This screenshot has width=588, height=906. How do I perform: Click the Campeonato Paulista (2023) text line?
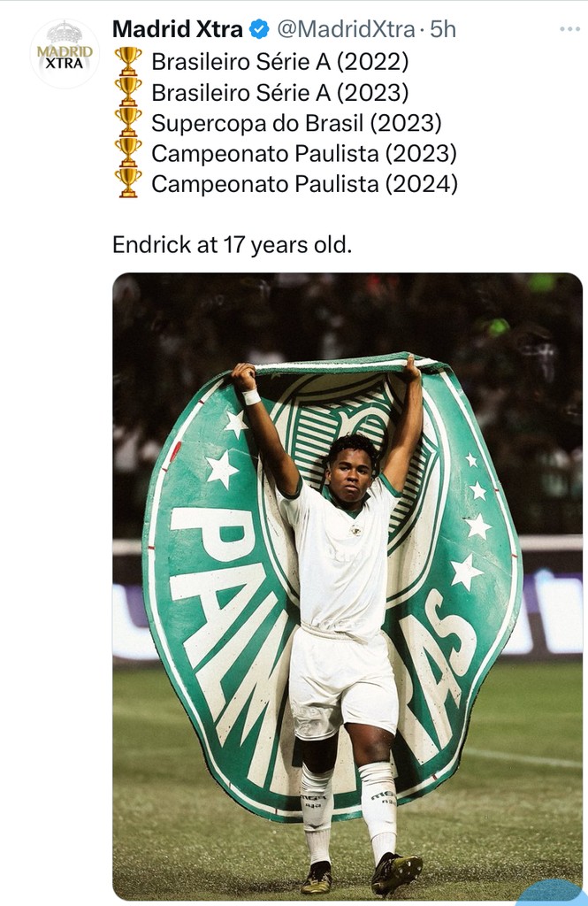coord(304,153)
